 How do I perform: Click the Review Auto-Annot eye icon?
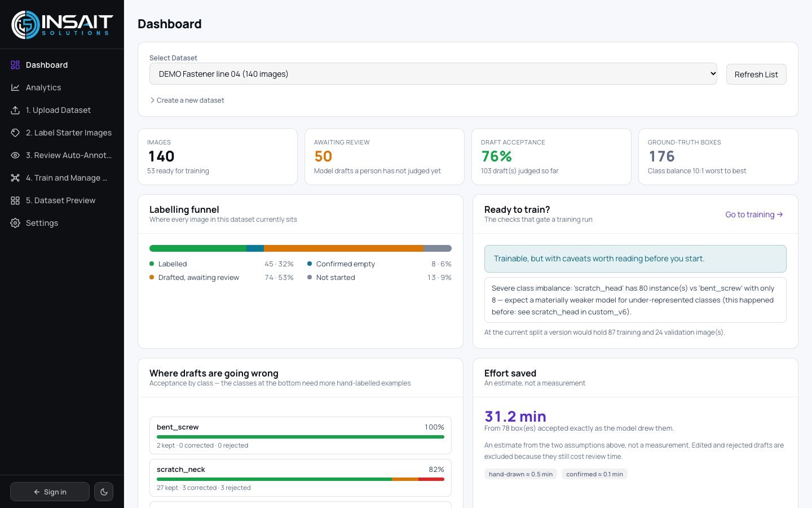[x=15, y=155]
